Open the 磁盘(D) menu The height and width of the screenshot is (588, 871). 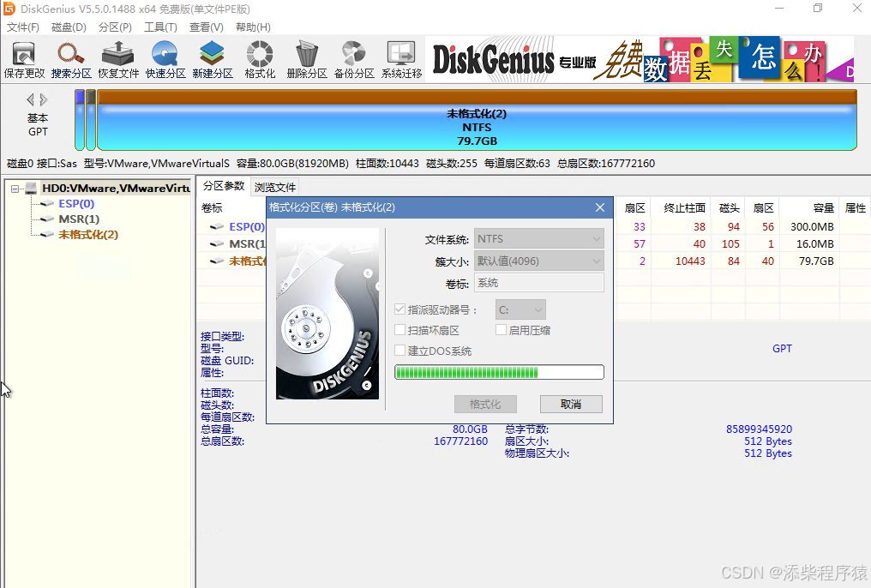(69, 27)
